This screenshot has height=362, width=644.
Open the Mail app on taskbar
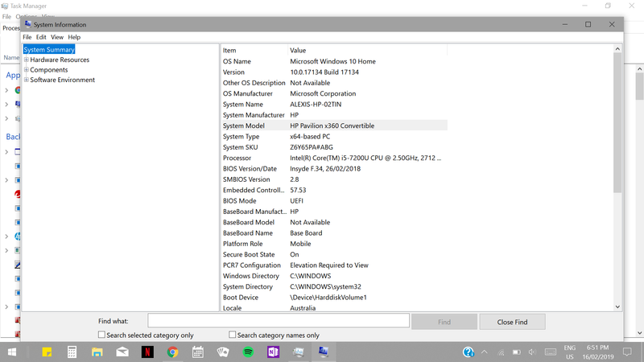coord(122,352)
